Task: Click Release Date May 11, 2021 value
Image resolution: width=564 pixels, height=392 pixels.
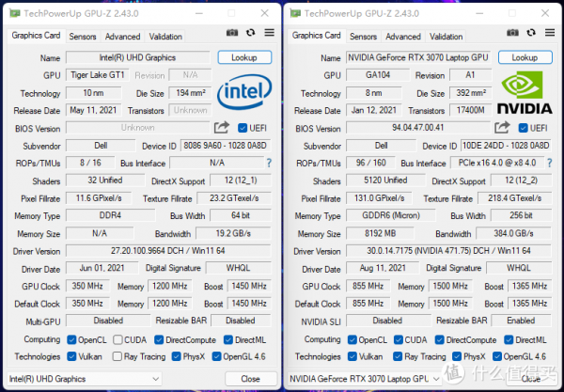Action: tap(93, 110)
